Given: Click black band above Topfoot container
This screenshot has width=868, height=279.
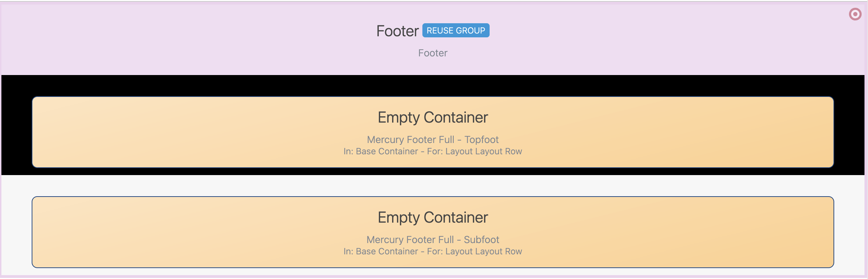Looking at the screenshot, I should coord(433,86).
